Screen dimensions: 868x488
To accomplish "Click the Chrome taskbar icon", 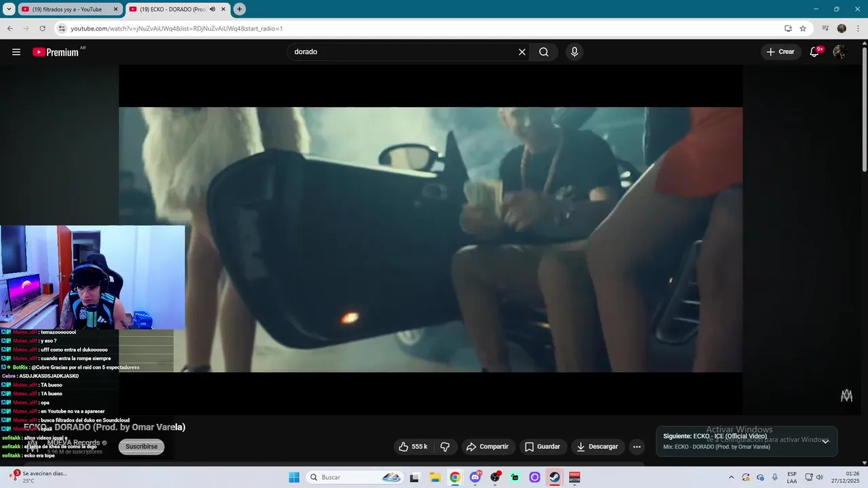I will point(454,477).
